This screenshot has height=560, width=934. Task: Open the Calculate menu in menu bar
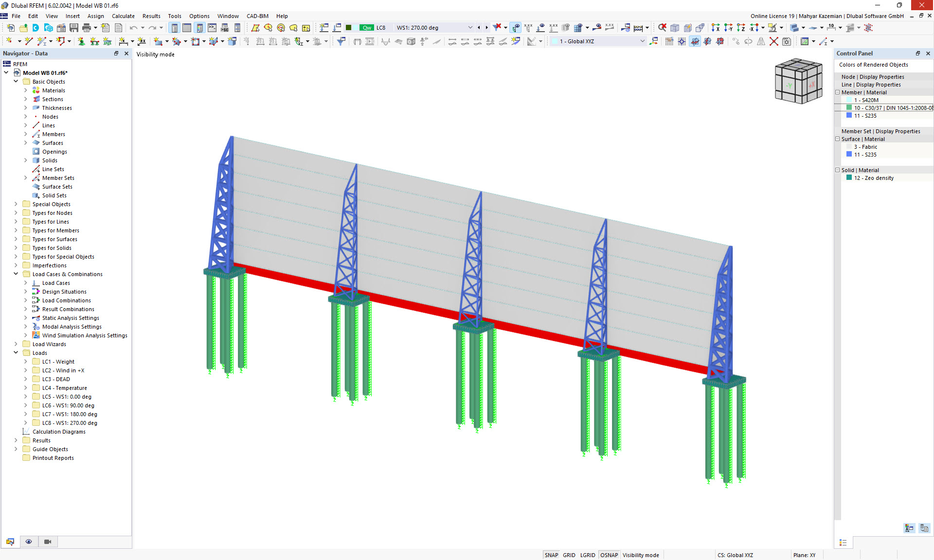coord(122,16)
